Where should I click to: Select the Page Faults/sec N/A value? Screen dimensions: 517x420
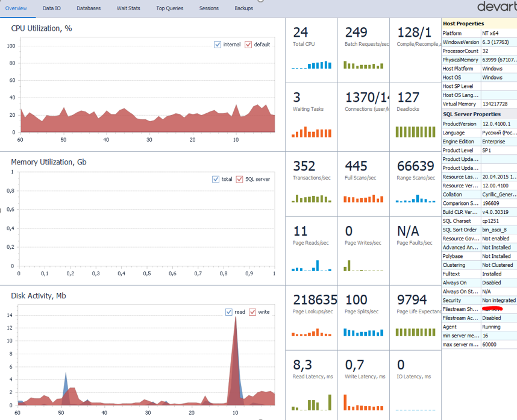[x=408, y=231]
